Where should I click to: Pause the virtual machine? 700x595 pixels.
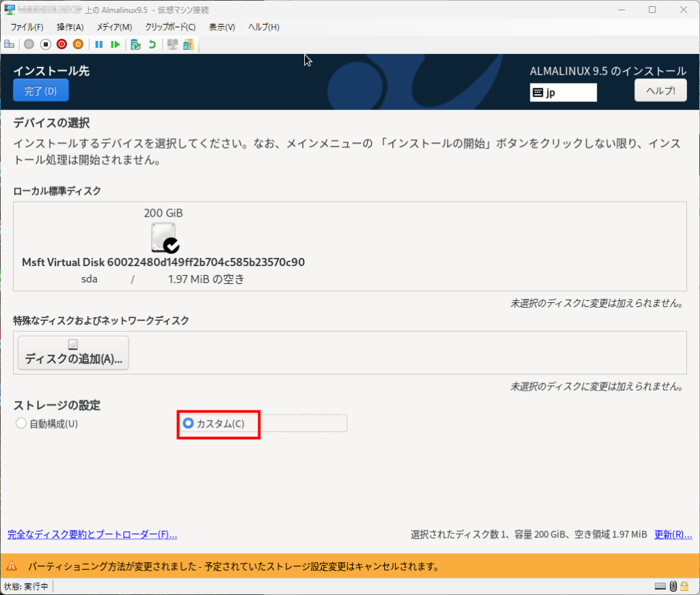click(x=99, y=44)
